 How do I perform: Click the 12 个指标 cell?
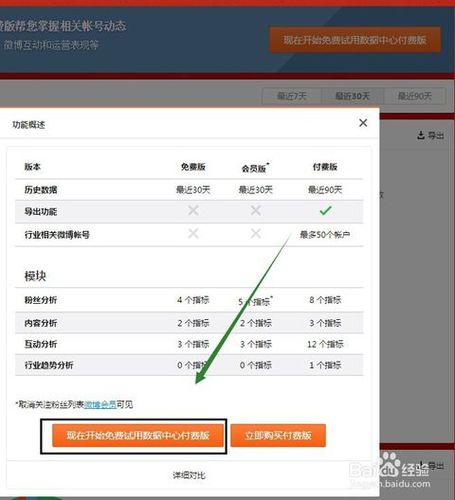325,344
